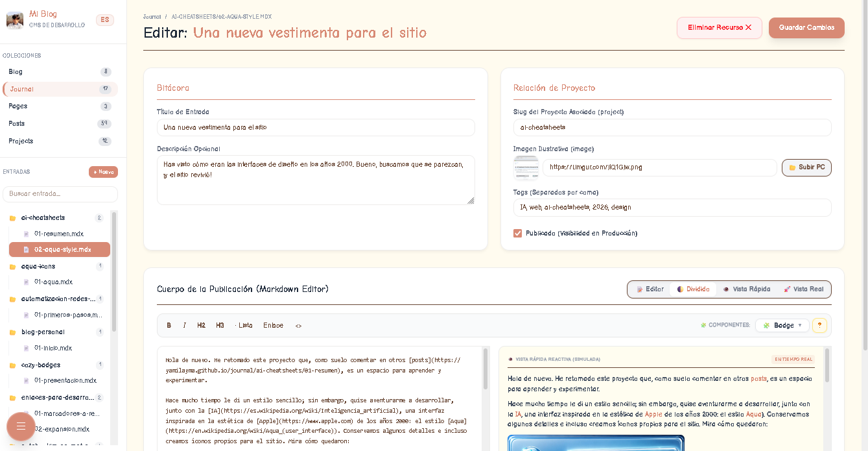
Task: Insert code with the <> icon
Action: click(x=298, y=326)
